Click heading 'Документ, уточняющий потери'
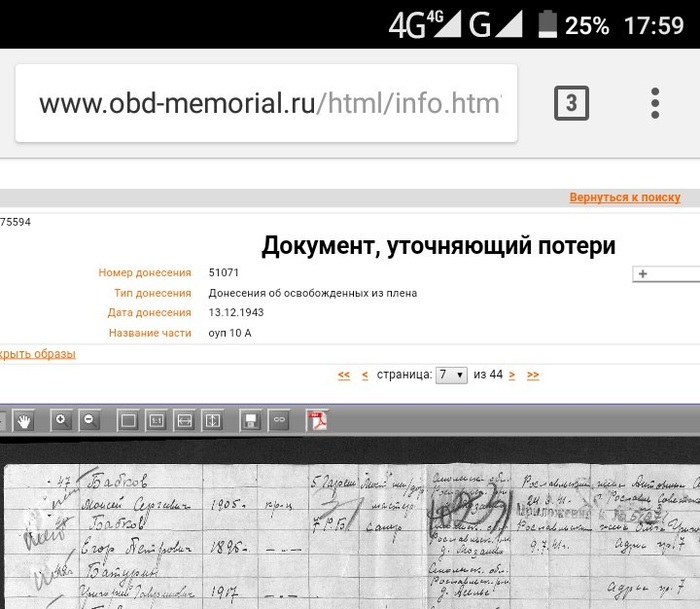The width and height of the screenshot is (700, 609). point(438,246)
